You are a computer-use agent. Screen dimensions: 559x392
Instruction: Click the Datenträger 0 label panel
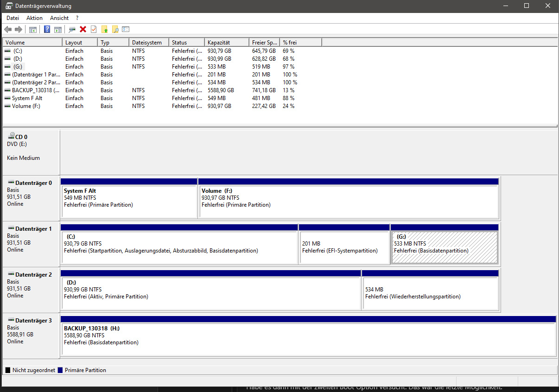point(31,198)
